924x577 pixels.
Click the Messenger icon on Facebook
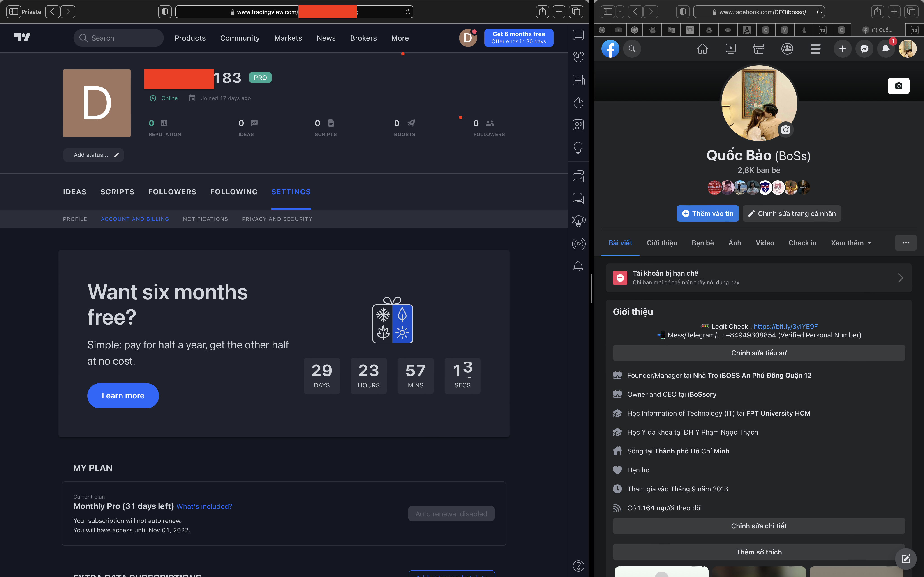coord(864,48)
